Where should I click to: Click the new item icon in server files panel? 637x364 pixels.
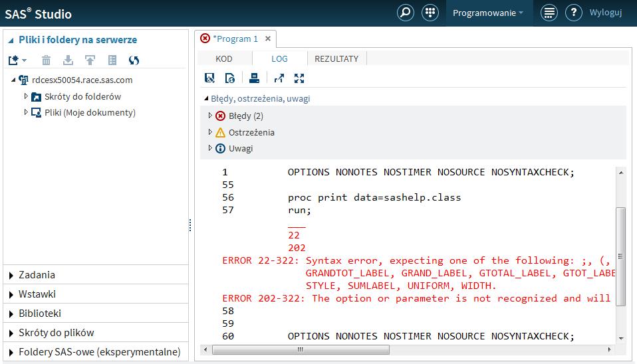(x=13, y=60)
